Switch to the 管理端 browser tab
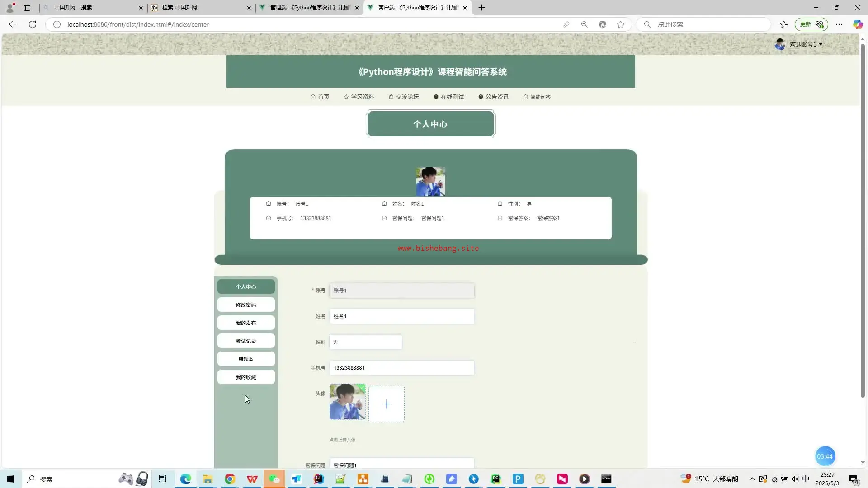This screenshot has height=488, width=868. [x=309, y=8]
